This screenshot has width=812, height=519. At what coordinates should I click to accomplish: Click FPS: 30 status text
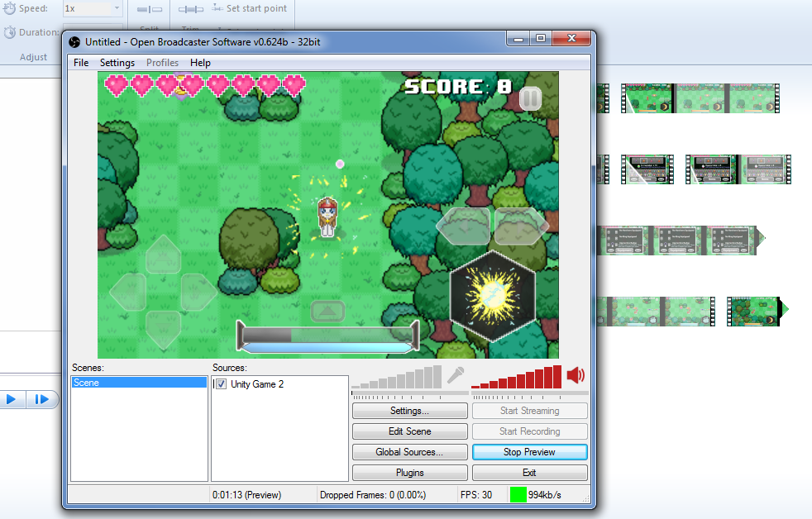click(x=476, y=495)
